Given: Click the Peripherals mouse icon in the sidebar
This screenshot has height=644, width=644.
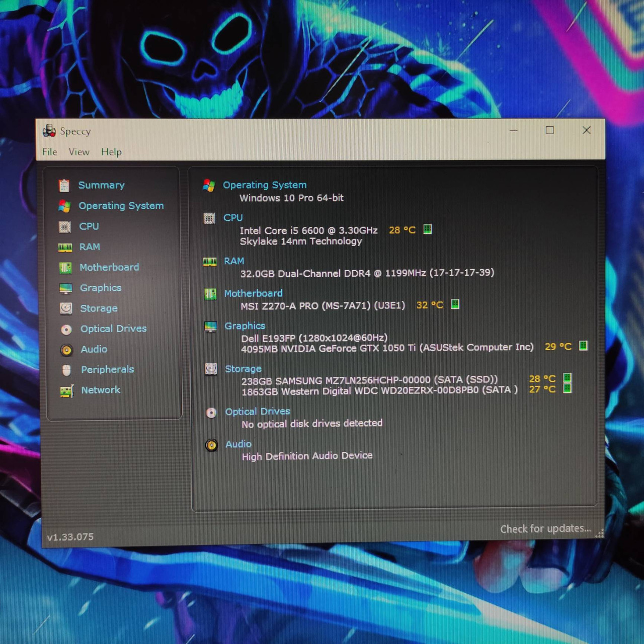Looking at the screenshot, I should click(66, 370).
